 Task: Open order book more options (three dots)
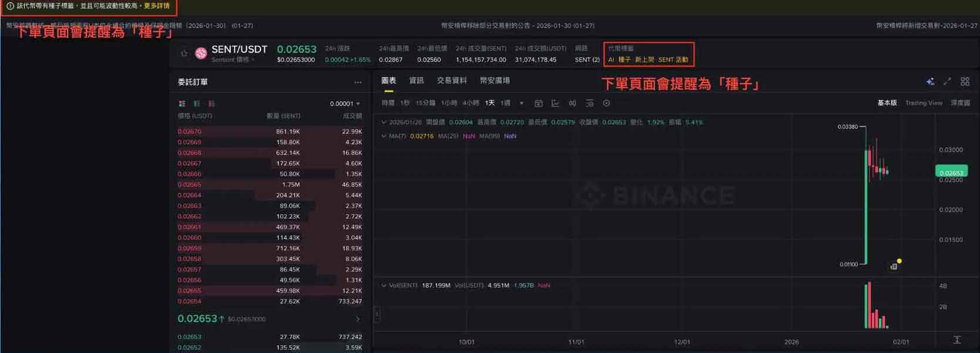[x=358, y=82]
